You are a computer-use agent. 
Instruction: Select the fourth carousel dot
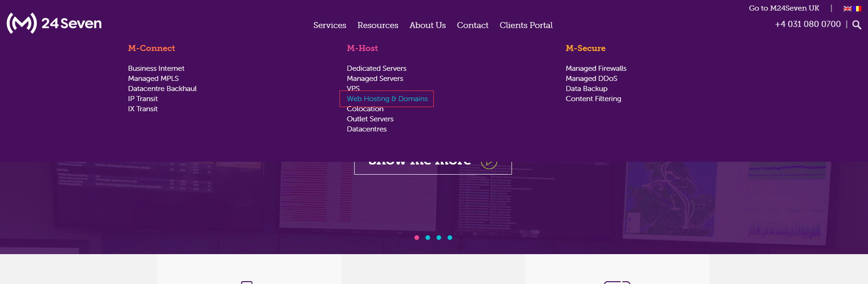450,238
